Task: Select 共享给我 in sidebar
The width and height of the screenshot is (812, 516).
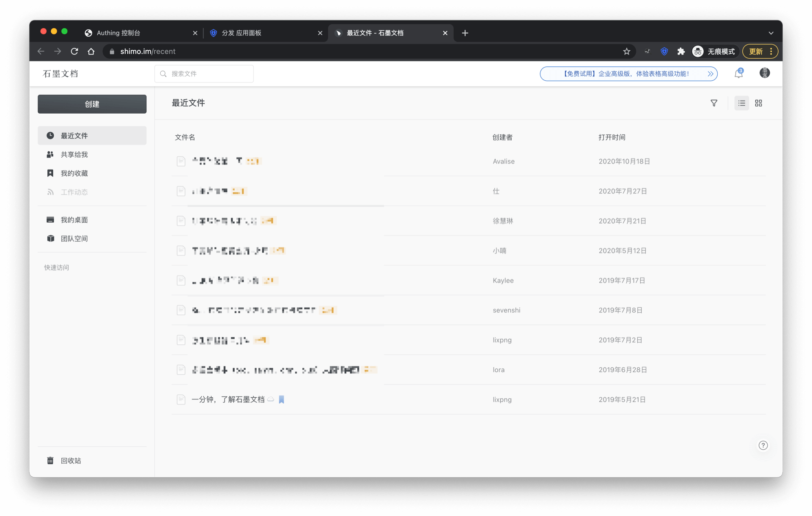Action: pyautogui.click(x=74, y=155)
